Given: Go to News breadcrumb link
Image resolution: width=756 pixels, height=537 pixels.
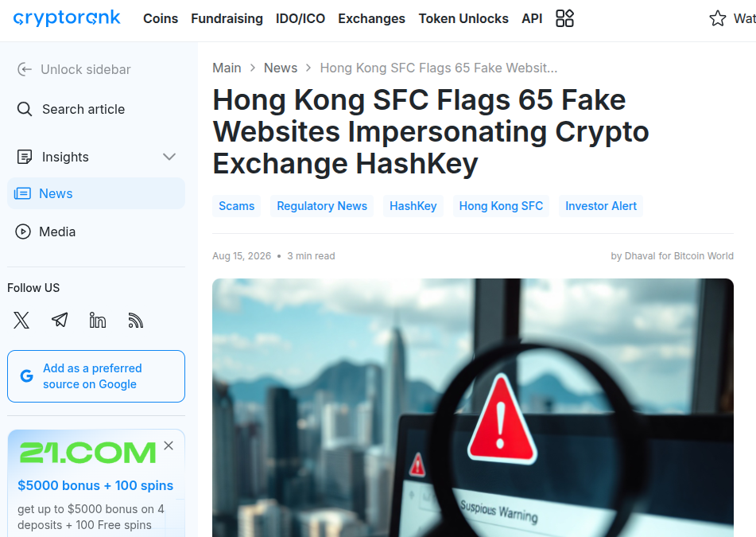Looking at the screenshot, I should [281, 68].
